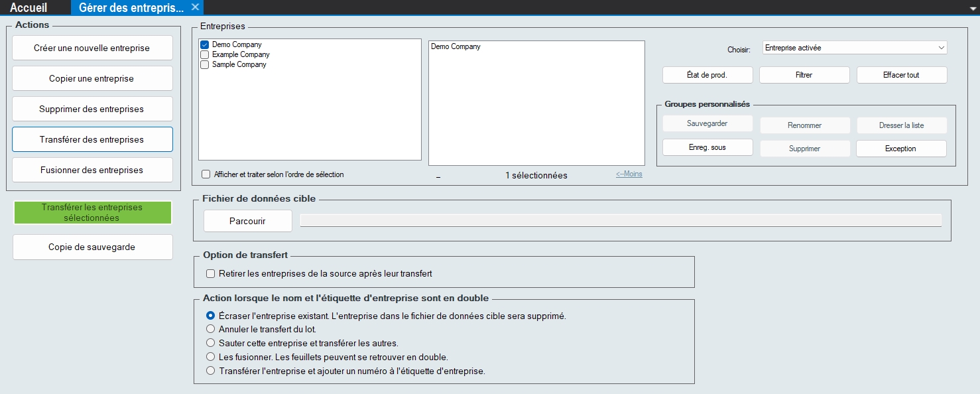Expand the Choisir dropdown
This screenshot has width=980, height=394.
coord(855,48)
